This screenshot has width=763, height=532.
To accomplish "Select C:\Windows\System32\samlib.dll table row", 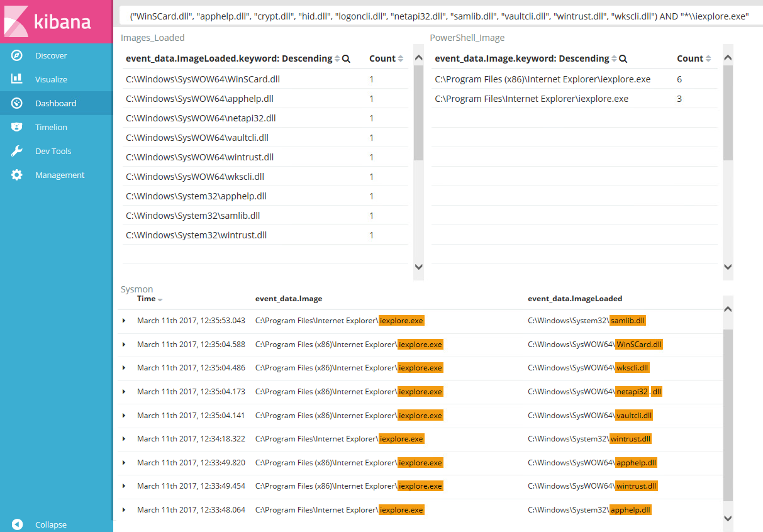I will click(x=265, y=216).
